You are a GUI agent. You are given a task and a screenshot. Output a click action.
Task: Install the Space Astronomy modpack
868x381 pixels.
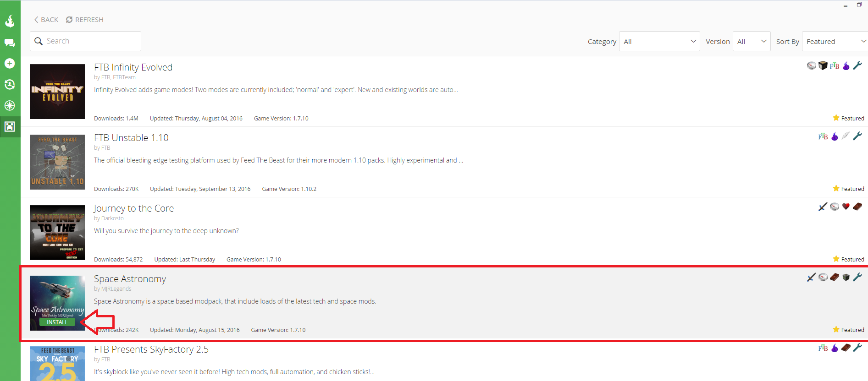pyautogui.click(x=57, y=322)
